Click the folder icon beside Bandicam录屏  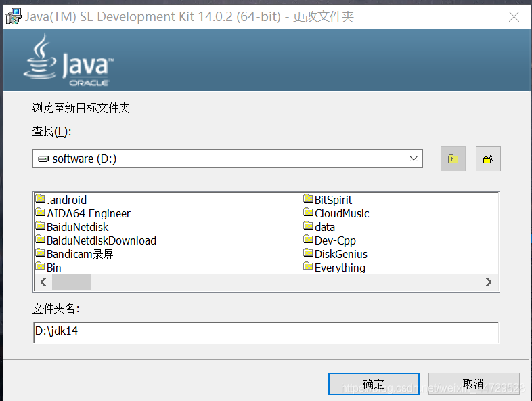point(41,253)
